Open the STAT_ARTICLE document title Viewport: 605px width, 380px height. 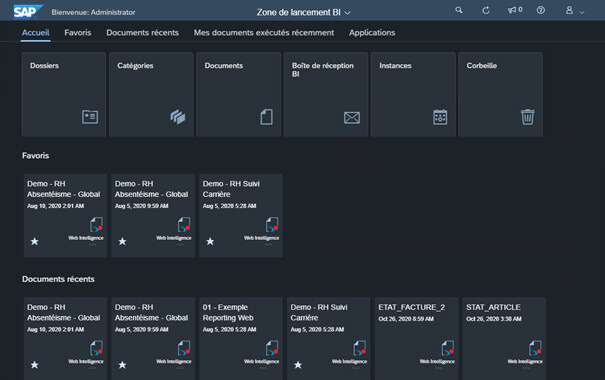point(493,307)
